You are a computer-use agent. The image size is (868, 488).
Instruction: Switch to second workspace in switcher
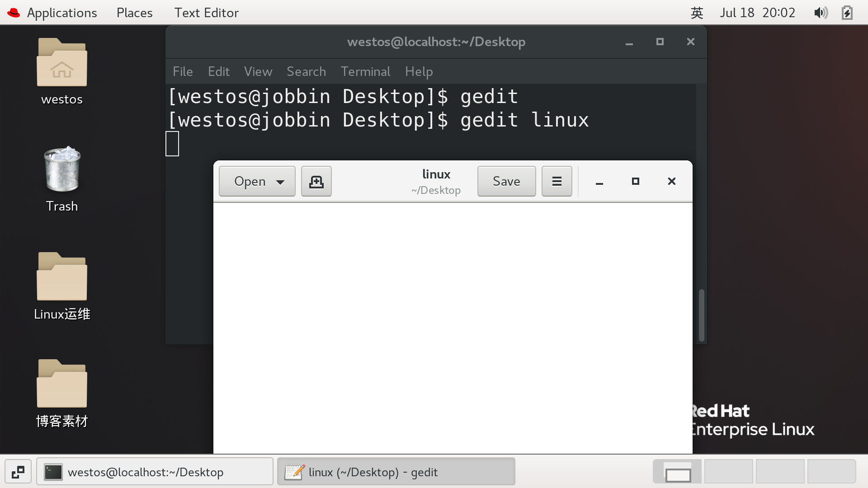point(729,472)
